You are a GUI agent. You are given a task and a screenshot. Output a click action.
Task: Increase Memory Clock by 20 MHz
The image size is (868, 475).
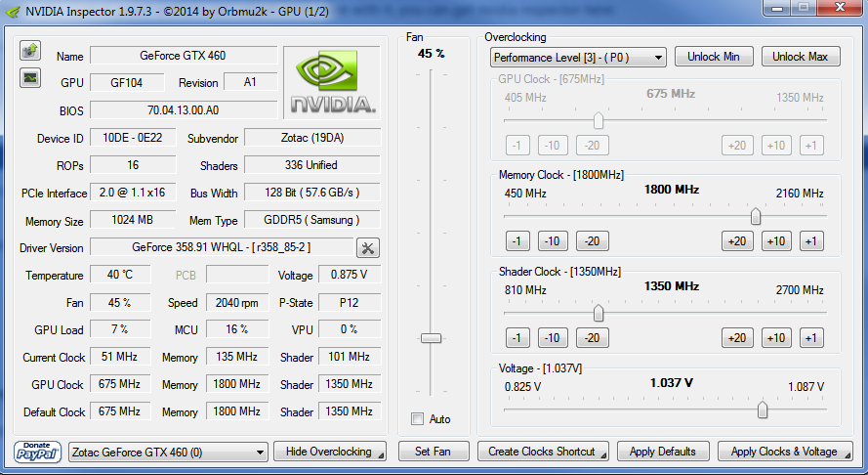pos(737,241)
